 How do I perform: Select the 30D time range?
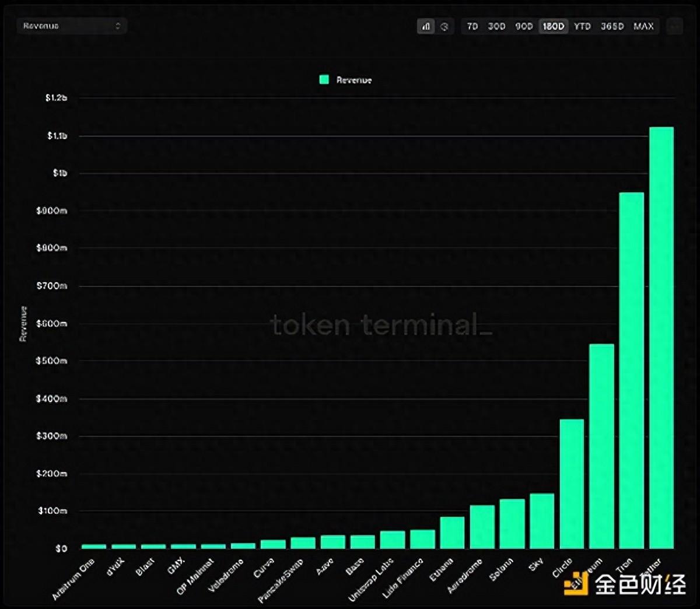(x=496, y=26)
